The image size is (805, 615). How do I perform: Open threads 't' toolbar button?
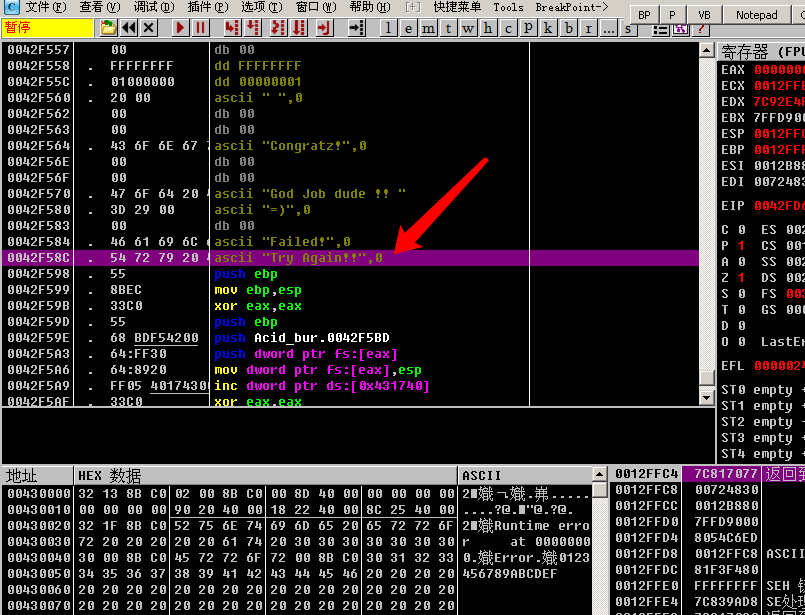(x=448, y=28)
